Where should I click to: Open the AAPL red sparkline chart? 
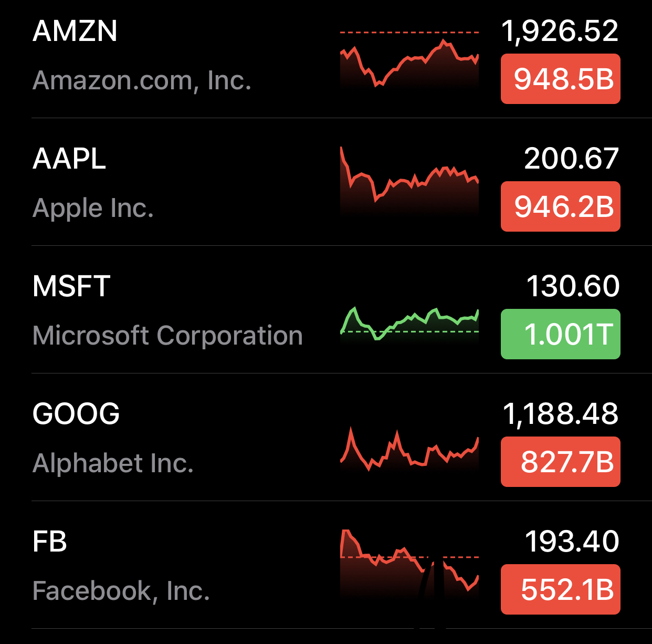coord(409,181)
